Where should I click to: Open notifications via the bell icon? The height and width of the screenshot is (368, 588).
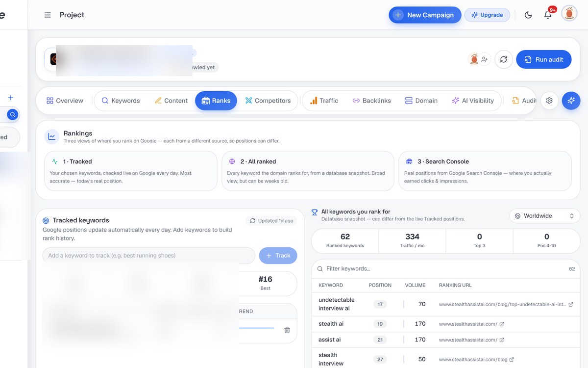point(548,15)
